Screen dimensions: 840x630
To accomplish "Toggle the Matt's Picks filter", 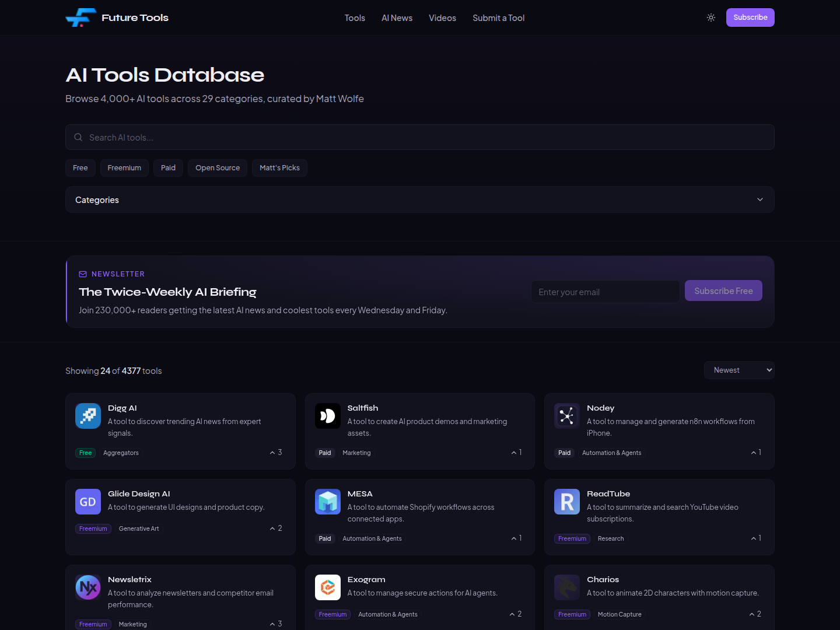I will point(279,168).
